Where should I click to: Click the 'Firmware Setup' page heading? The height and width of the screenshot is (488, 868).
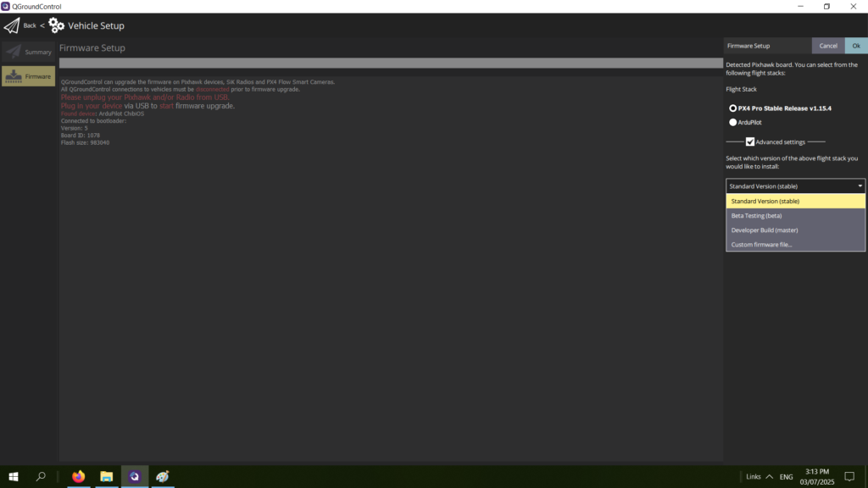click(x=92, y=48)
